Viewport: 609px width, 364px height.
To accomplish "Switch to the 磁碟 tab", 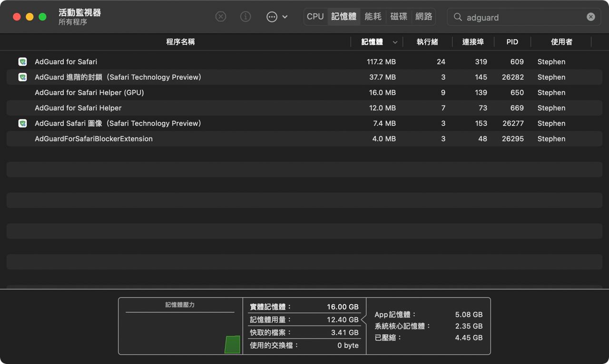I will (x=399, y=17).
